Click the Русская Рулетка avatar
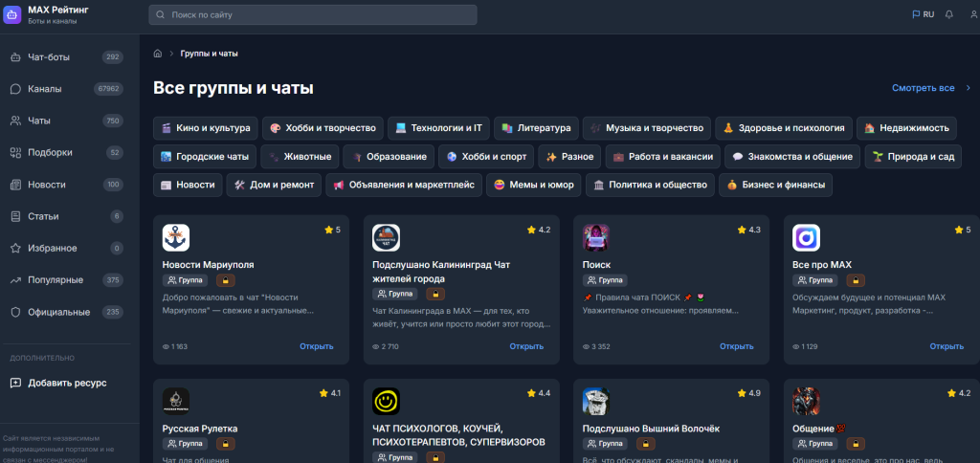980x463 pixels. click(176, 401)
